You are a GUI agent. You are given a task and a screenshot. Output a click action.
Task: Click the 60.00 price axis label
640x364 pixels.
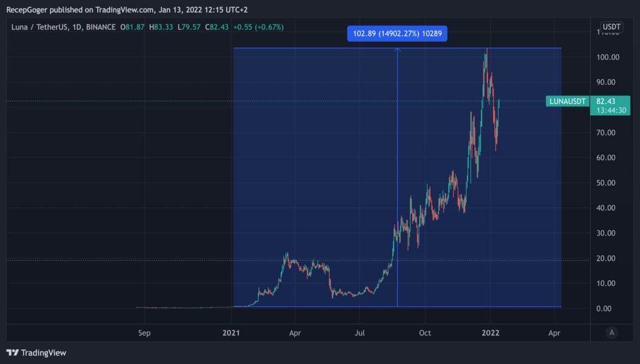[606, 158]
